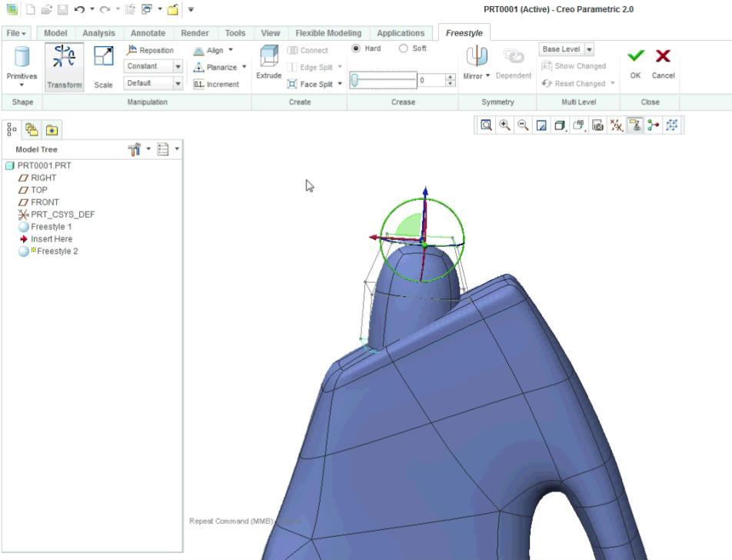Expand the Planarize dropdown arrow
732x560 pixels.
245,67
